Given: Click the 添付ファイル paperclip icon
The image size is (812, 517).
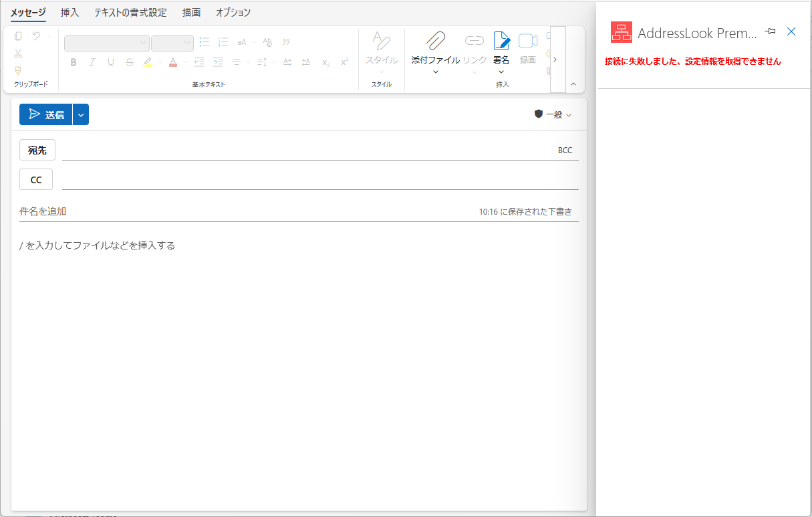Looking at the screenshot, I should [x=436, y=41].
